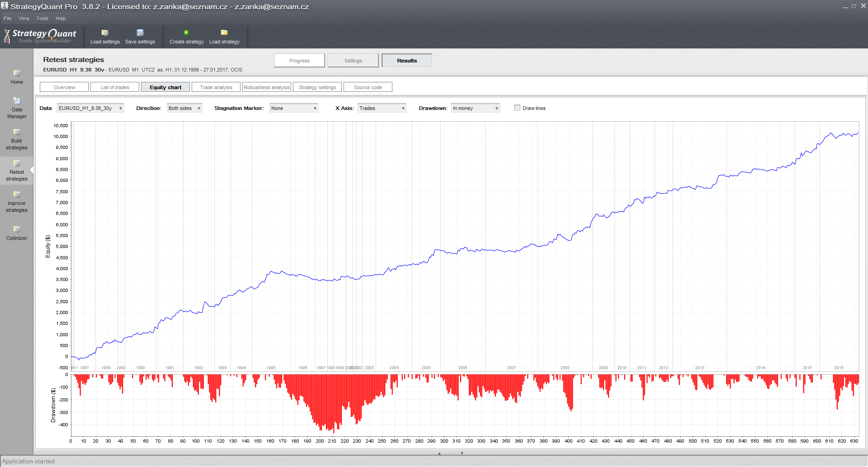Open the Tools menu
This screenshot has height=467, width=868.
(x=42, y=19)
